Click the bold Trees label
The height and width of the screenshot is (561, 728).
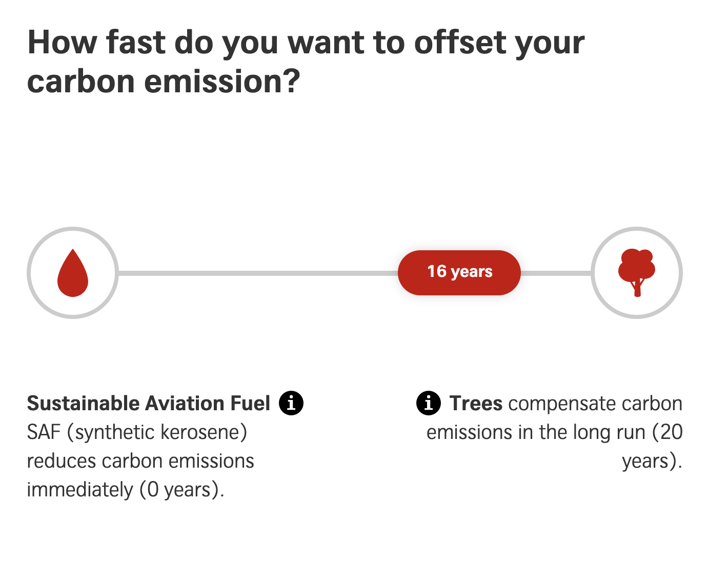476,404
